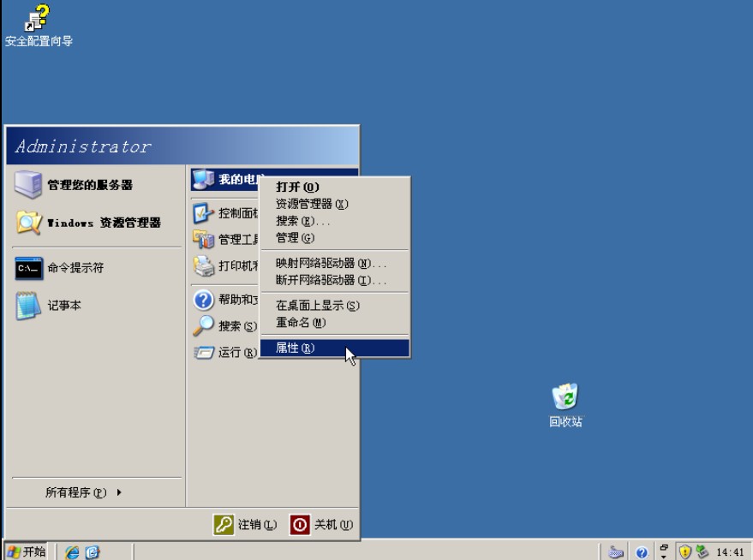Open 管理您的服务器 server icon in Start menu
This screenshot has height=560, width=753.
(x=28, y=184)
